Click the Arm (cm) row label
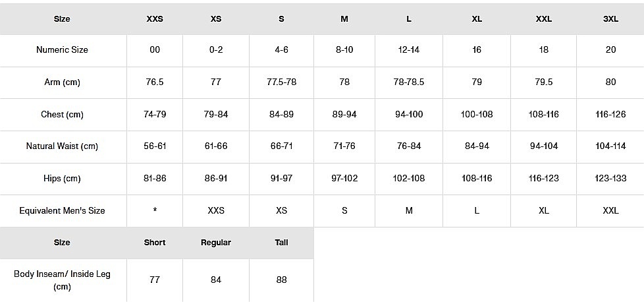Screen dimensions: 644x302 coord(62,82)
